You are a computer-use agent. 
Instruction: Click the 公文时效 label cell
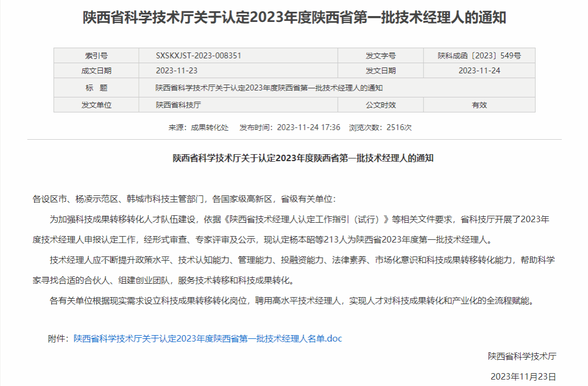381,105
